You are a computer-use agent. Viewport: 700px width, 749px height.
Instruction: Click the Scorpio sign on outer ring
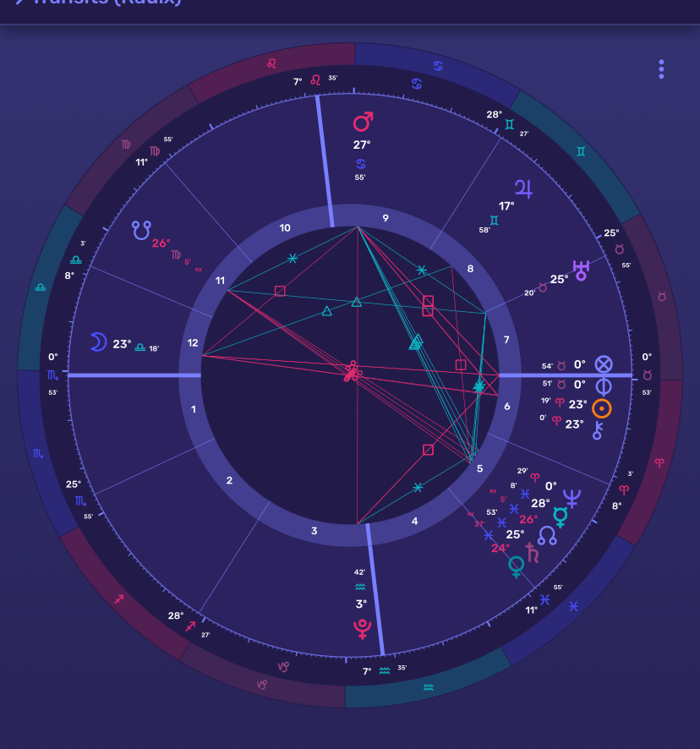point(38,453)
